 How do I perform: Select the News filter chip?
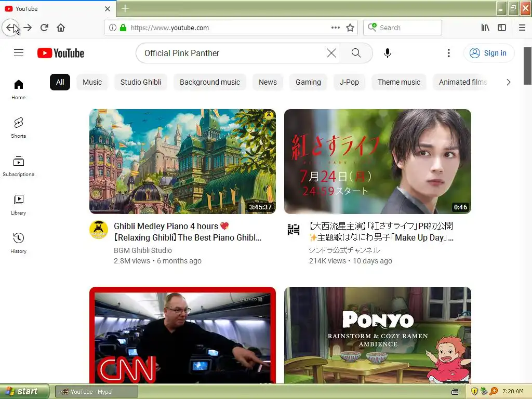coord(268,82)
